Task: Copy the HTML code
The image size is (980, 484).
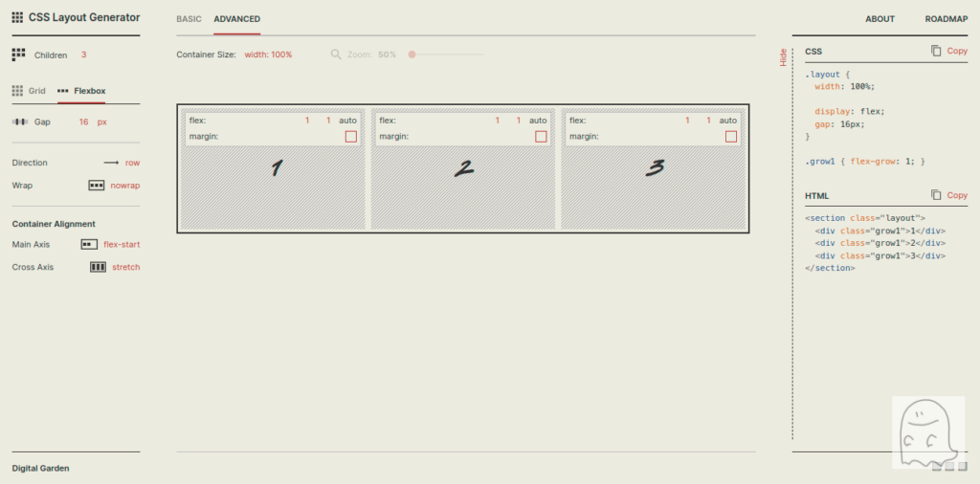Action: [948, 195]
